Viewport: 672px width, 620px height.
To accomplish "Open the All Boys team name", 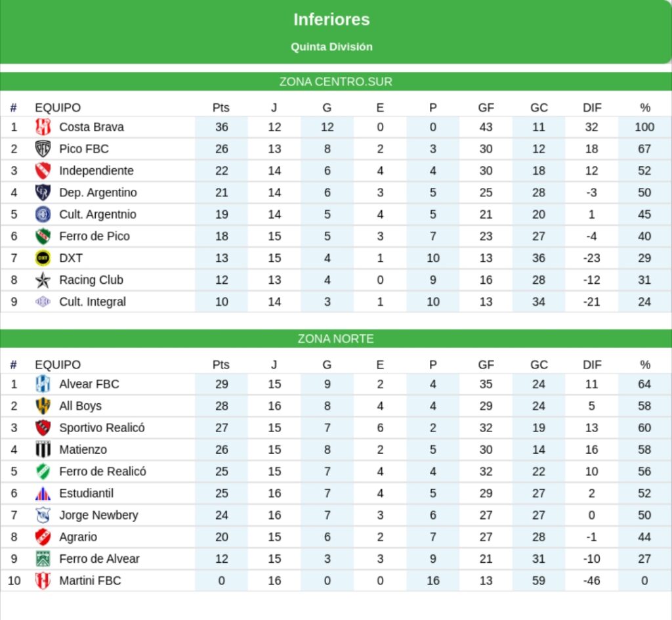I will tap(80, 406).
